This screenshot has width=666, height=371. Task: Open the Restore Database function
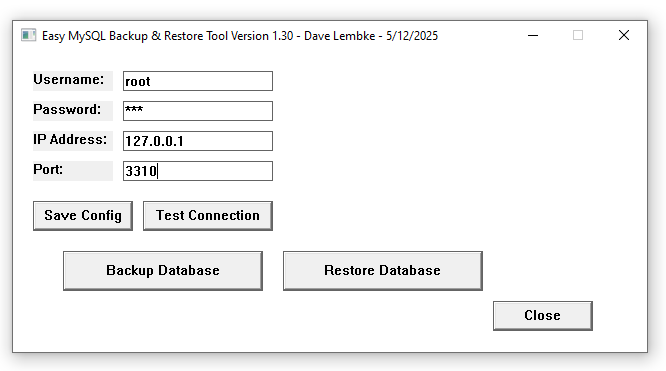383,271
